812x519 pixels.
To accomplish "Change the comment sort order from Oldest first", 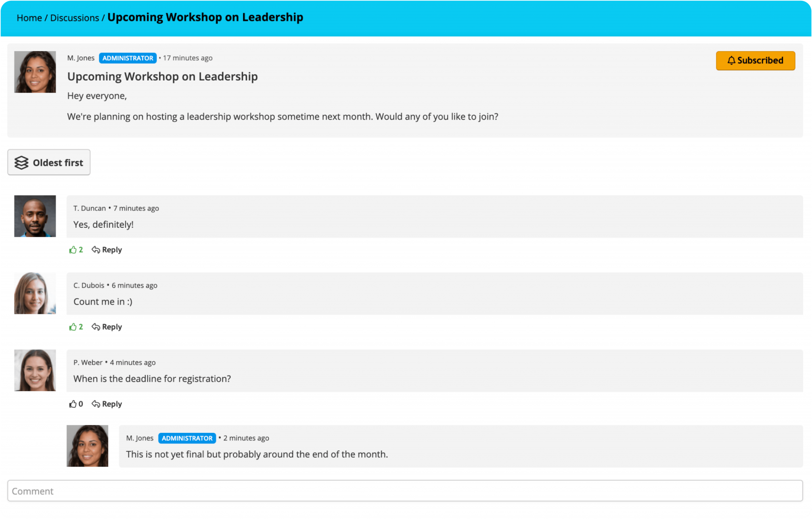I will tap(49, 162).
